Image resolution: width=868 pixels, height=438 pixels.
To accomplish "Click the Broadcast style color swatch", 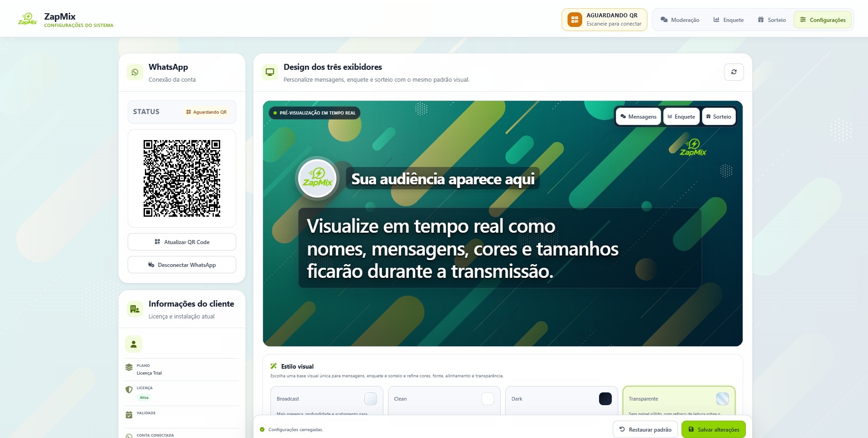I will (x=371, y=399).
